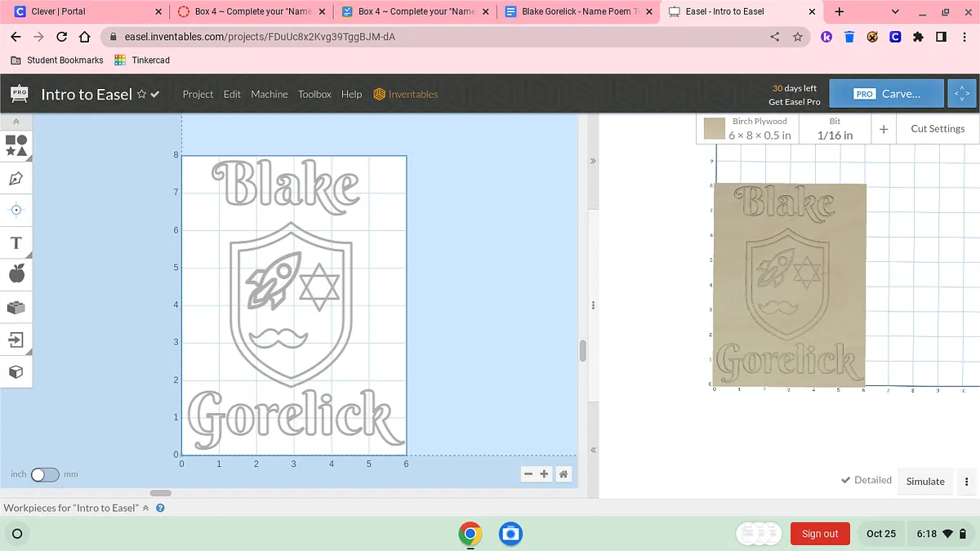Image resolution: width=980 pixels, height=551 pixels.
Task: Open the 1/16 in Bit selector
Action: click(835, 128)
